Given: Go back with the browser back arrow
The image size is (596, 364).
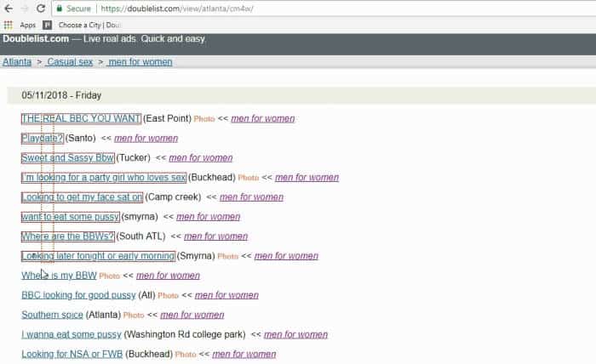Looking at the screenshot, I should tap(8, 9).
